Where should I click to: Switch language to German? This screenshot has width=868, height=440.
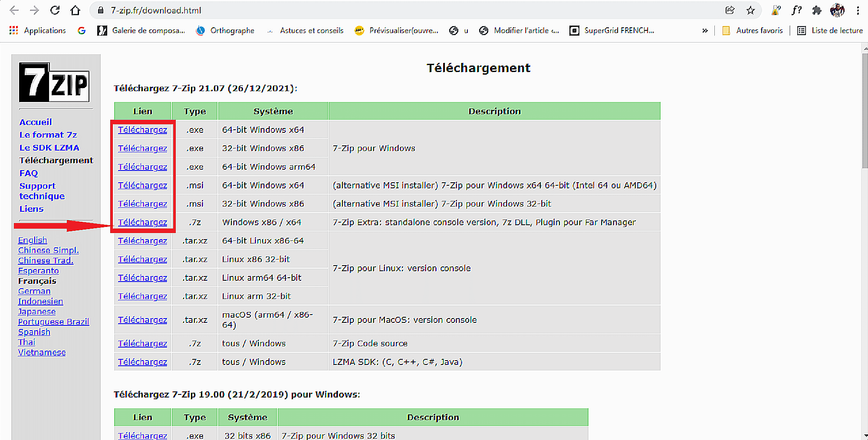pos(34,291)
